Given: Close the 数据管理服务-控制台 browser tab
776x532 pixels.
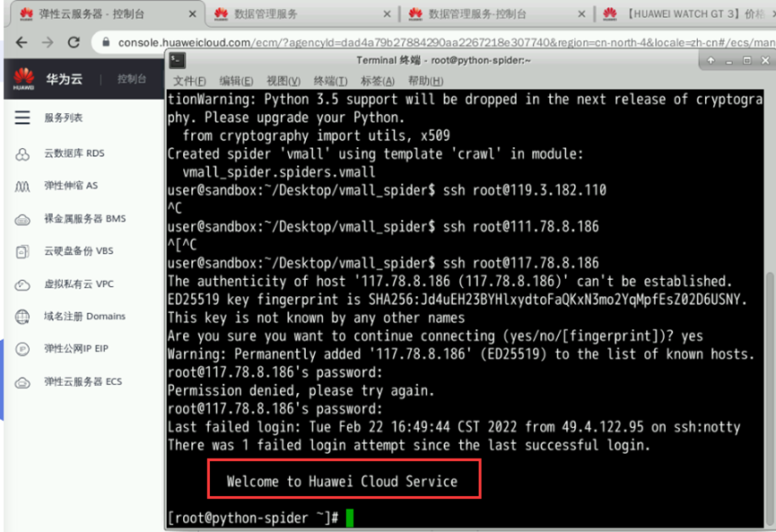Looking at the screenshot, I should pos(581,14).
